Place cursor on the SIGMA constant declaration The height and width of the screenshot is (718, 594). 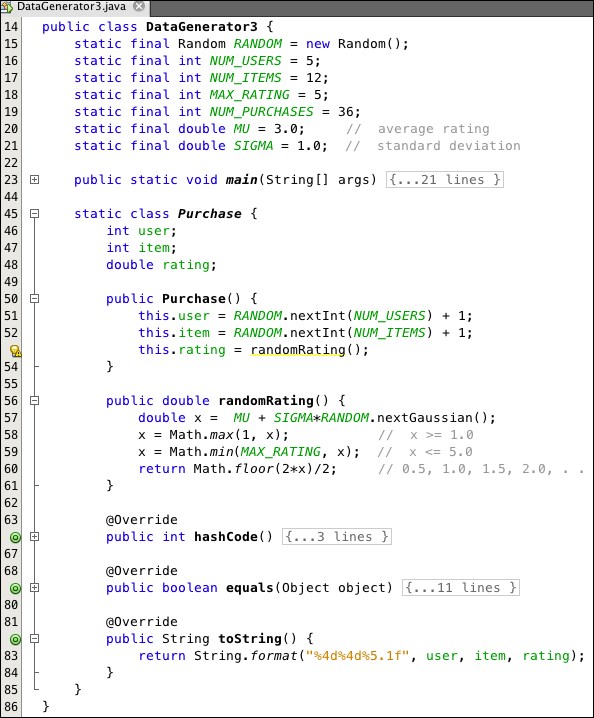pos(253,146)
